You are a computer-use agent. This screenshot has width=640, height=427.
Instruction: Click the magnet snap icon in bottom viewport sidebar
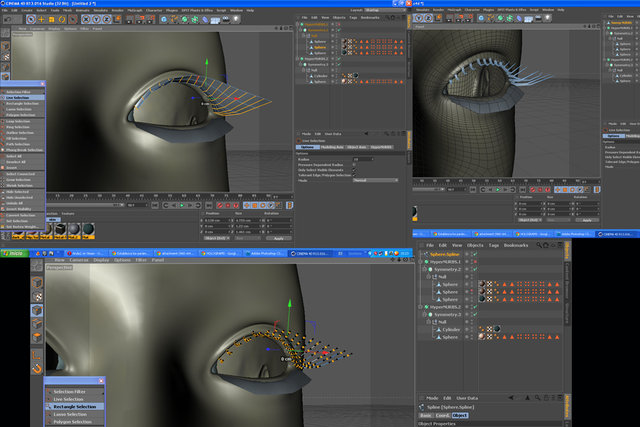coord(37,369)
